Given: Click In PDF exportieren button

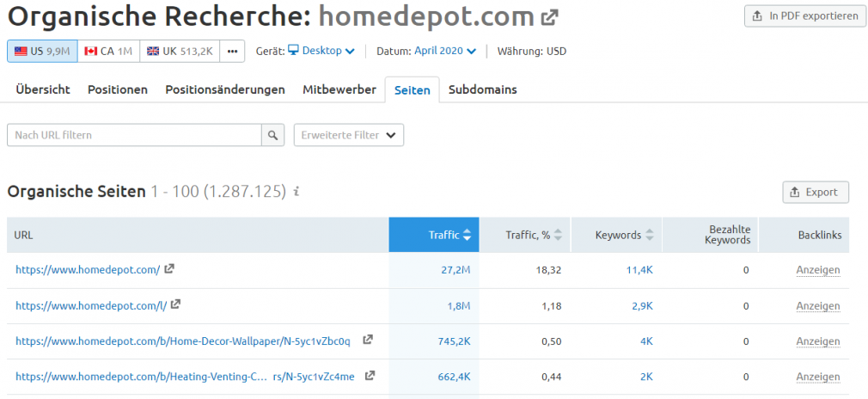Looking at the screenshot, I should 805,16.
